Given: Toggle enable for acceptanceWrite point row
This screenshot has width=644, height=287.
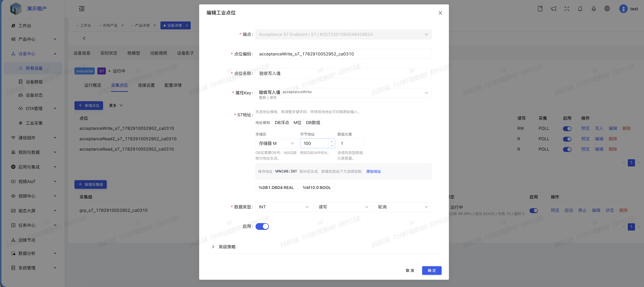Looking at the screenshot, I should tap(567, 129).
